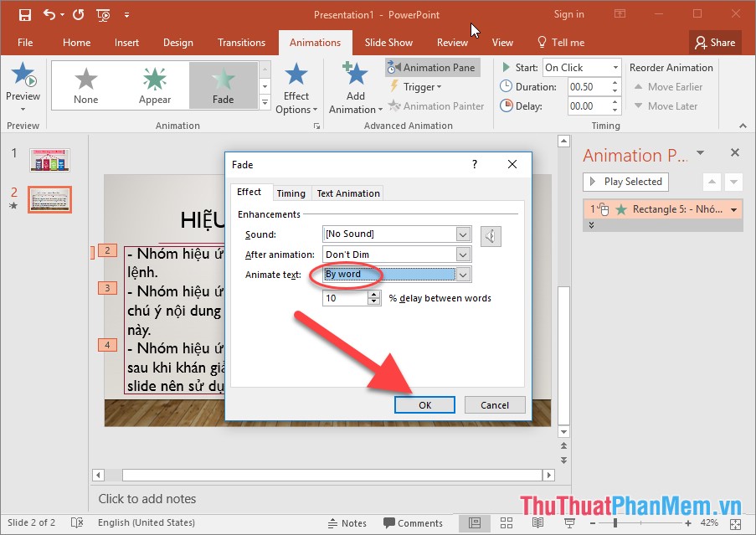The width and height of the screenshot is (756, 535).
Task: Confirm settings with the OK button
Action: point(424,404)
